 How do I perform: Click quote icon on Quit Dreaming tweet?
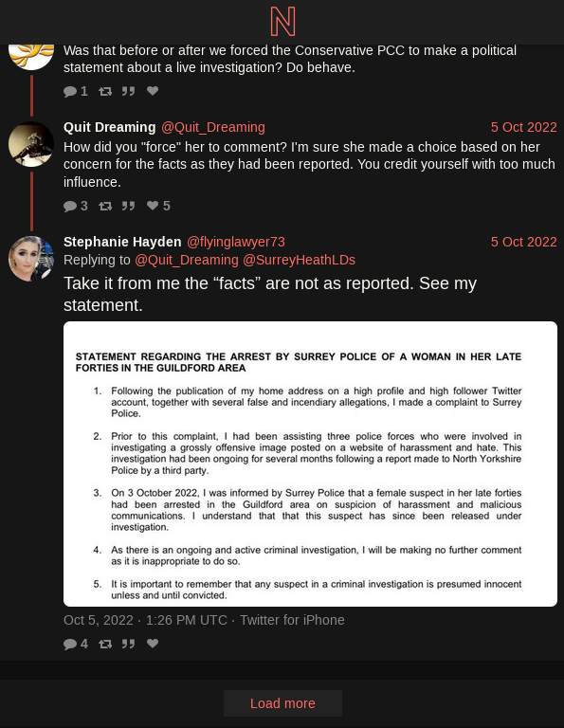click(x=129, y=206)
